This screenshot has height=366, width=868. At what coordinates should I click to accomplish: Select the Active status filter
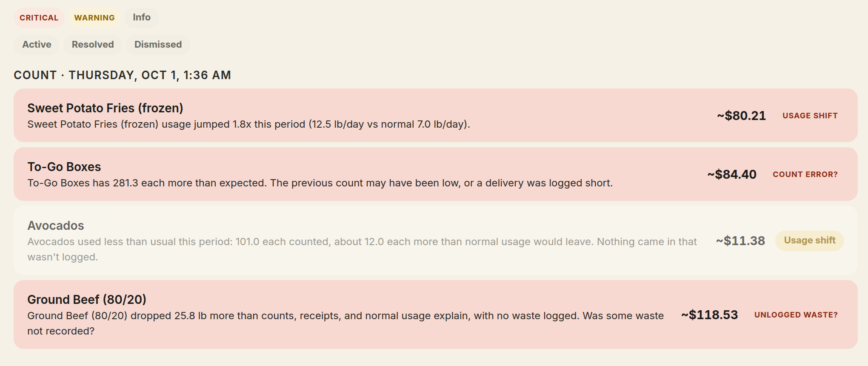(x=37, y=45)
